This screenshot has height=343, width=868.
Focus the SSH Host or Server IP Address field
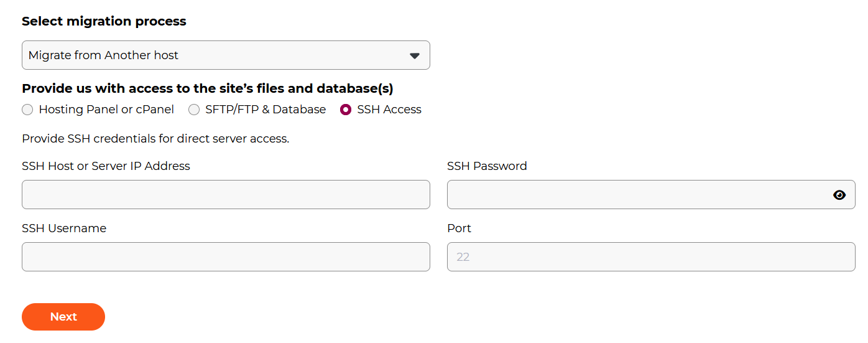pos(226,195)
